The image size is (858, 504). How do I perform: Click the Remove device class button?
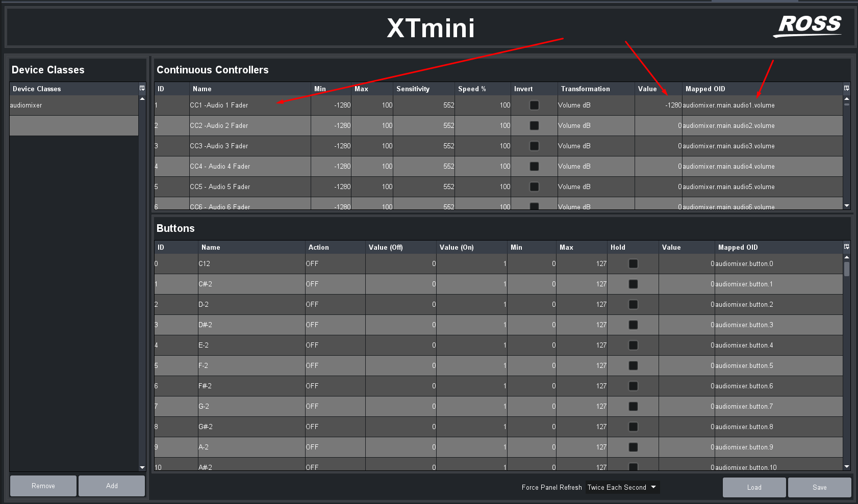coord(43,486)
